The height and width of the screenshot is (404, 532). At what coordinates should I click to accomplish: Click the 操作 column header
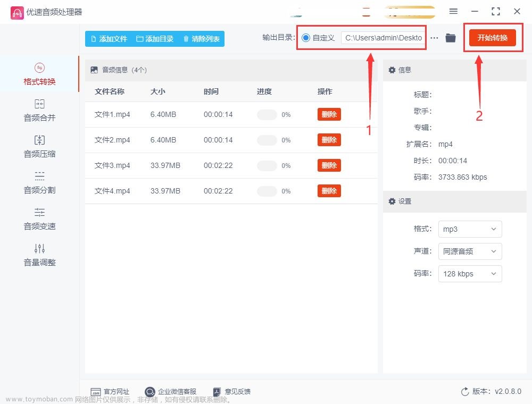[x=325, y=91]
